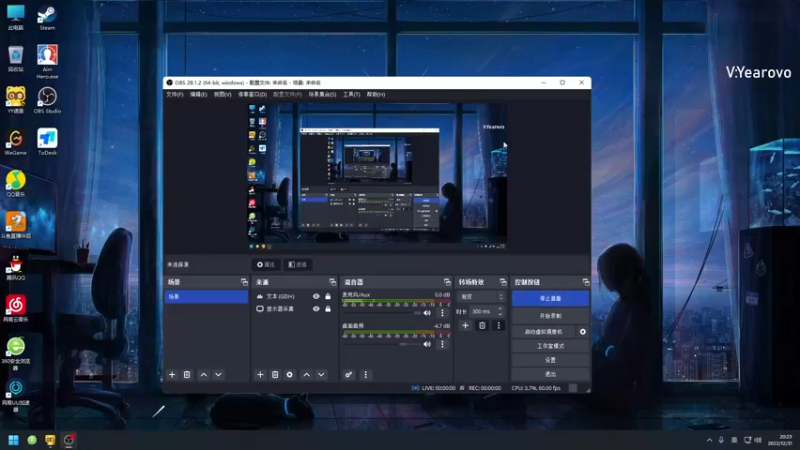Pop out the 转场特效 dock panel
This screenshot has height=450, width=800.
pyautogui.click(x=503, y=282)
